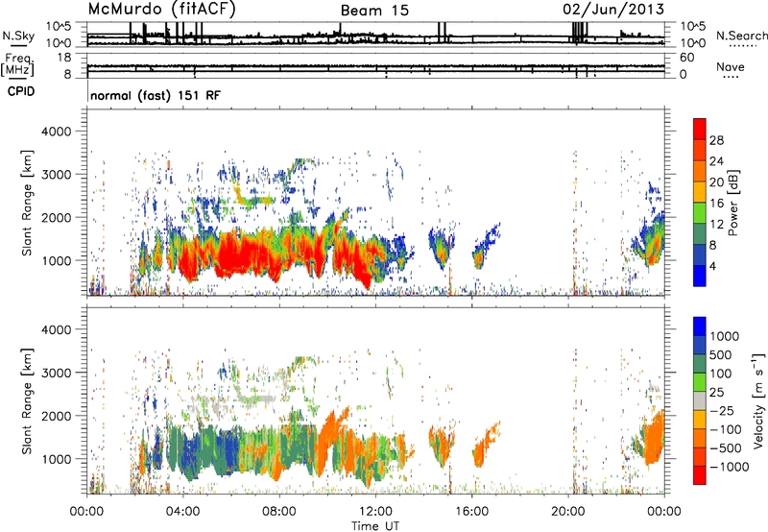
Task: Click the 'Velocity [m s⁻¹]' colorbar label
Action: [x=758, y=400]
